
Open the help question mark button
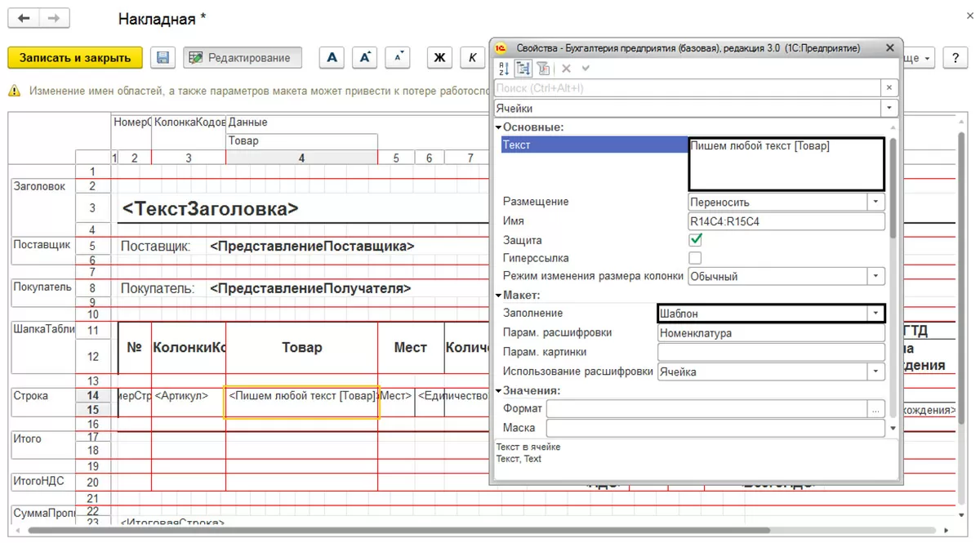(x=955, y=58)
